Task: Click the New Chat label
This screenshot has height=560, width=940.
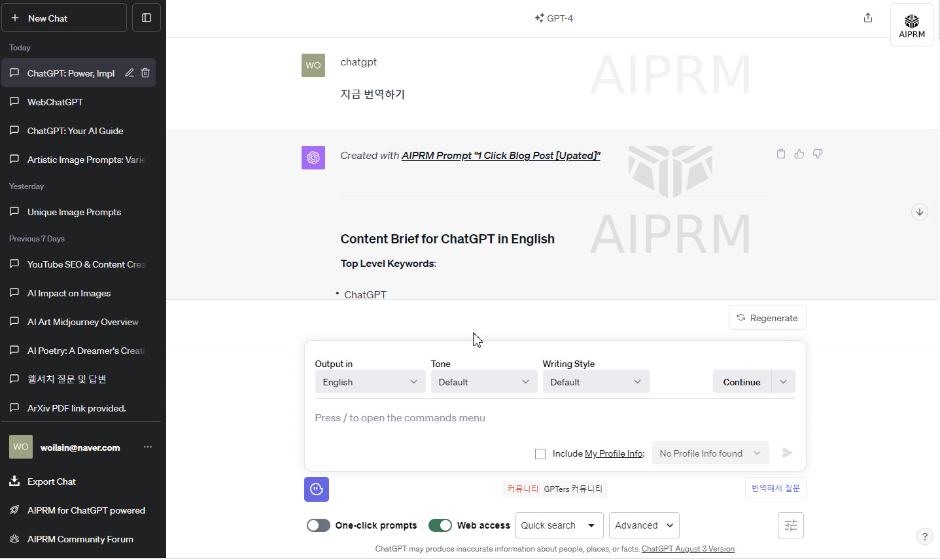Action: 48,18
